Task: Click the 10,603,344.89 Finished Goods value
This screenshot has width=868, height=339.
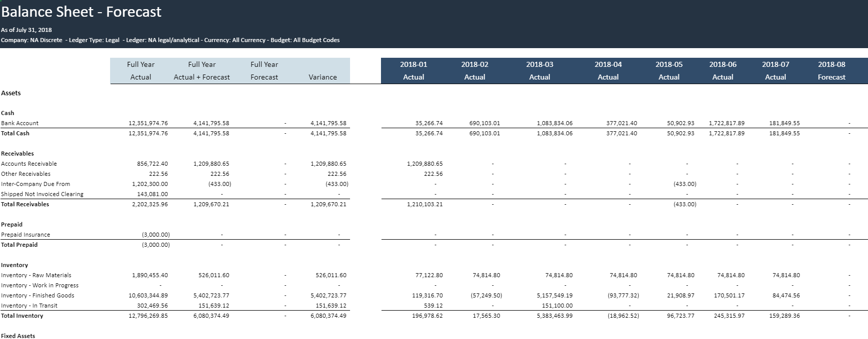Action: [148, 295]
